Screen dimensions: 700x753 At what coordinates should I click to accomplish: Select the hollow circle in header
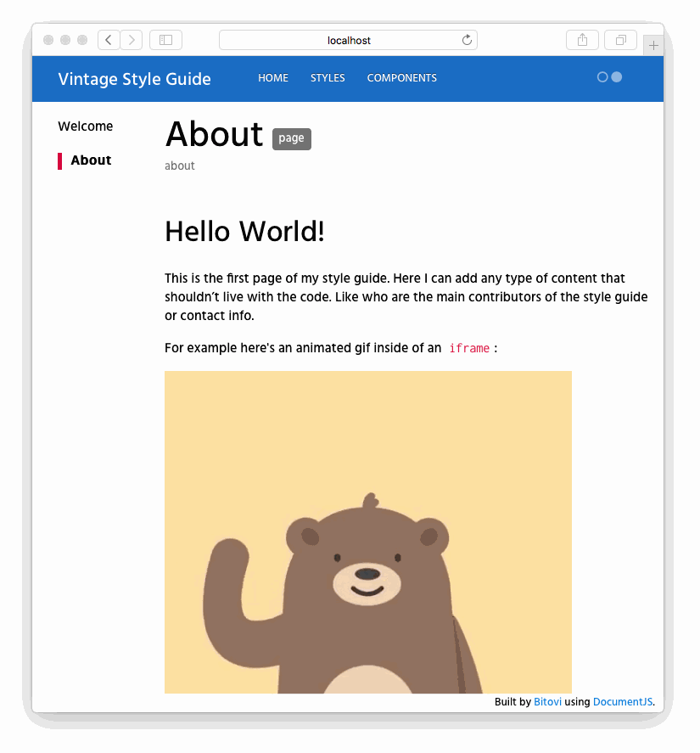602,77
